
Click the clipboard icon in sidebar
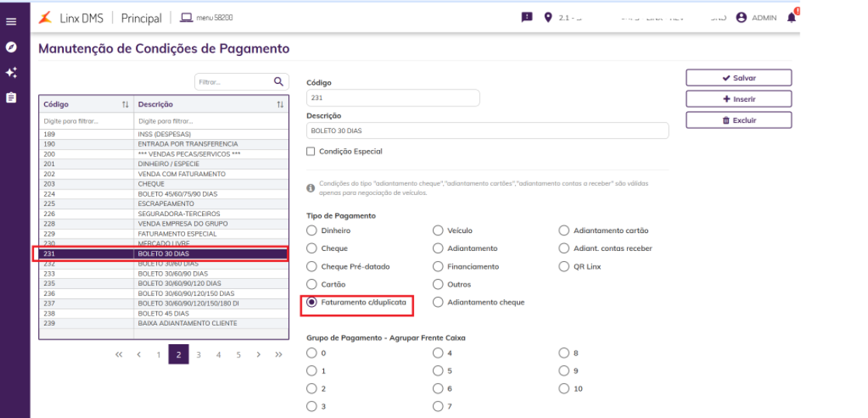(x=11, y=98)
